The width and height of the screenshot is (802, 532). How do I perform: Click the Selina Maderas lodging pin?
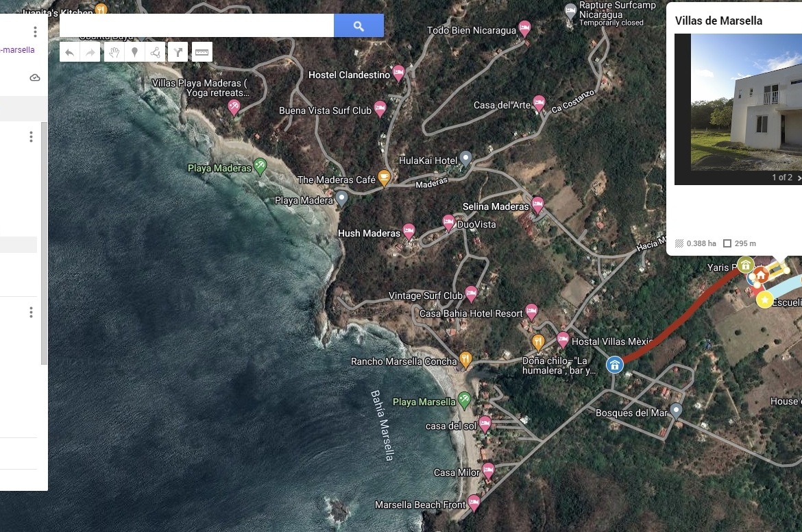pos(537,204)
